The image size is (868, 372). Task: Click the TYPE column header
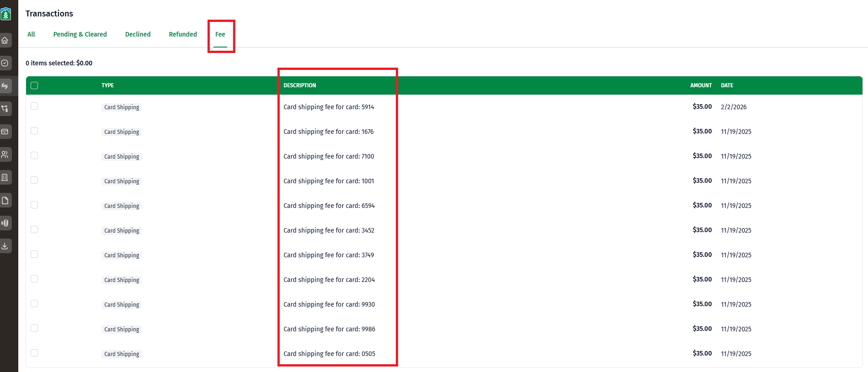coord(108,85)
